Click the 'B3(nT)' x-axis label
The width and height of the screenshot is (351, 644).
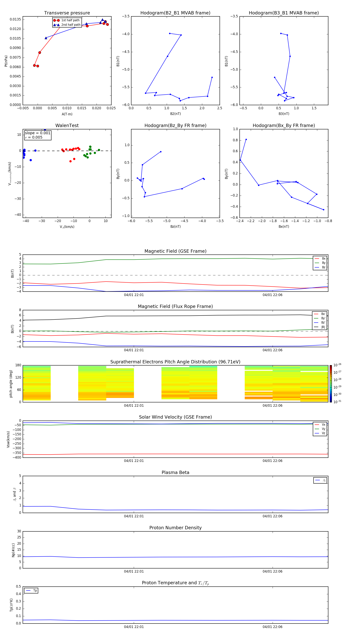point(284,114)
